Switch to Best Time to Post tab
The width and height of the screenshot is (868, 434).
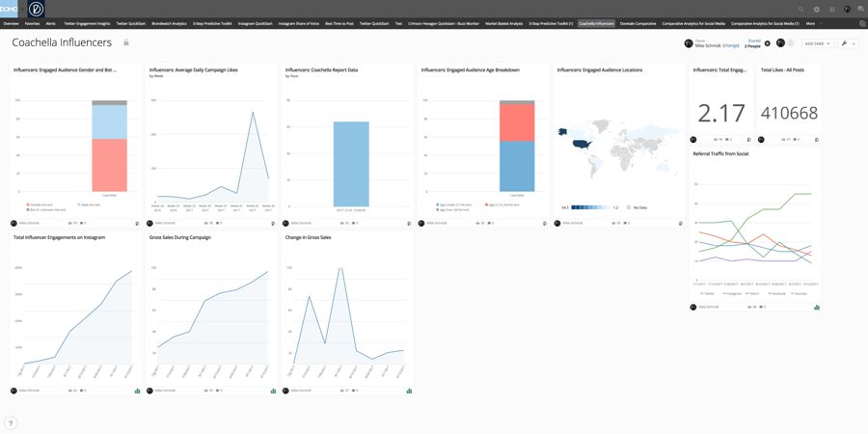[x=339, y=24]
